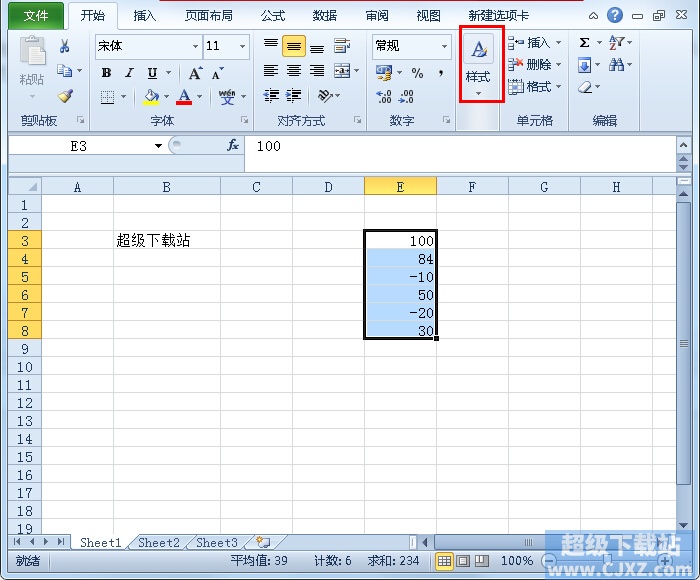
Task: Expand underline style dropdown arrow
Action: click(168, 73)
